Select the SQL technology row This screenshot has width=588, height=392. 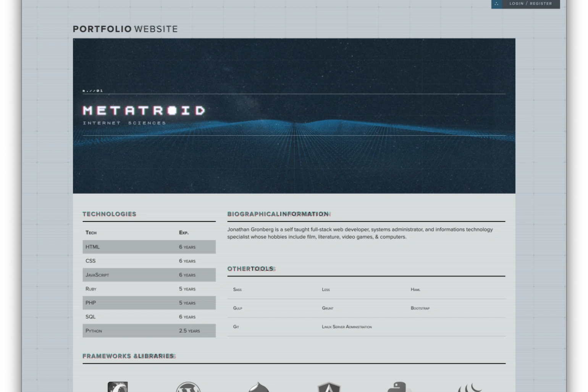149,317
